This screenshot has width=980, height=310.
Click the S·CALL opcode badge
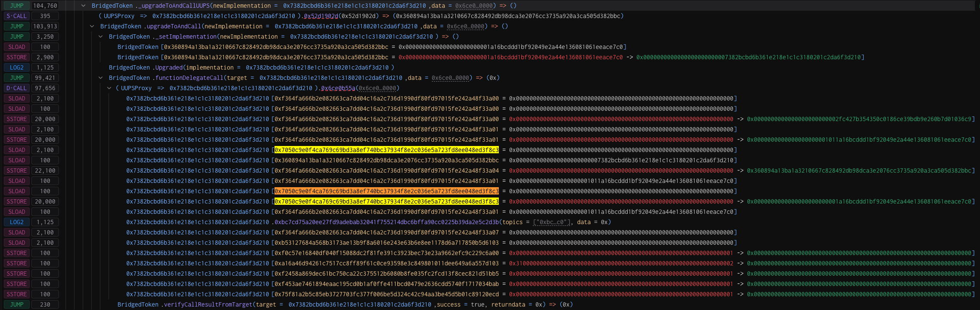click(17, 16)
